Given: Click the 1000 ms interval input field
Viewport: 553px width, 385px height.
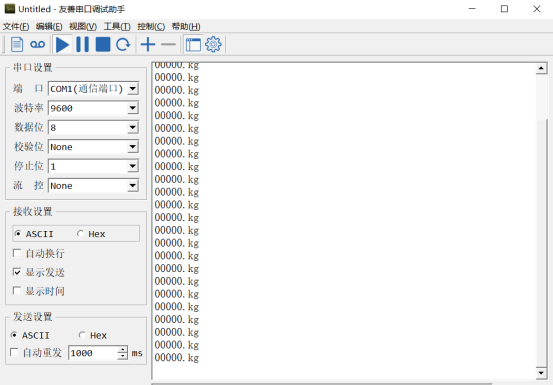Looking at the screenshot, I should (x=93, y=353).
